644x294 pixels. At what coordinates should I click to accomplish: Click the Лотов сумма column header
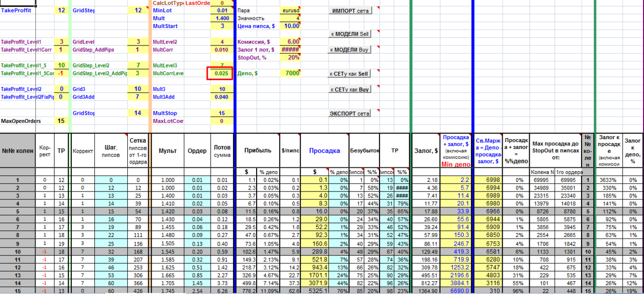coord(222,150)
